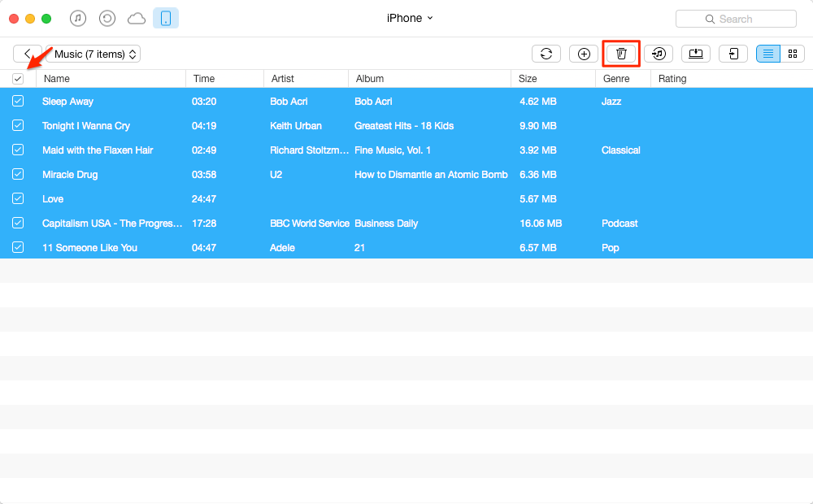Image resolution: width=813 pixels, height=504 pixels.
Task: Select the Miracle Drug song title
Action: (70, 175)
